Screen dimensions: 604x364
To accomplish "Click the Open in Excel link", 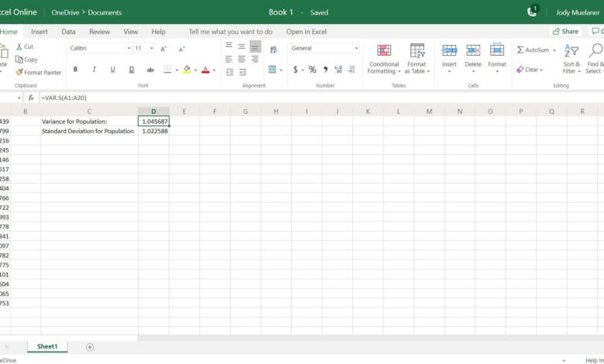I will coord(306,32).
